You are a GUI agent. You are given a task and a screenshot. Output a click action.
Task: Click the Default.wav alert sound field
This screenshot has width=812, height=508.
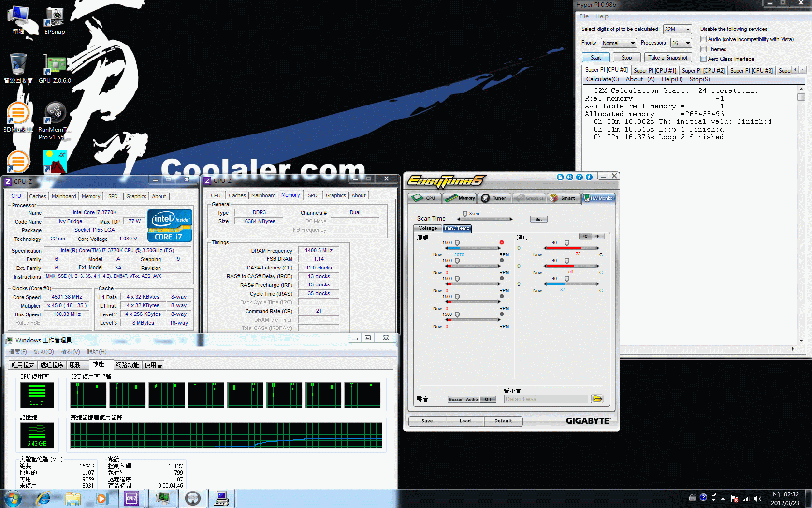(546, 399)
